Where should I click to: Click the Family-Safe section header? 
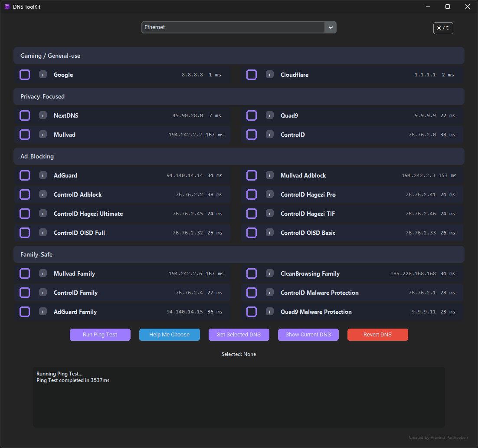pyautogui.click(x=239, y=254)
